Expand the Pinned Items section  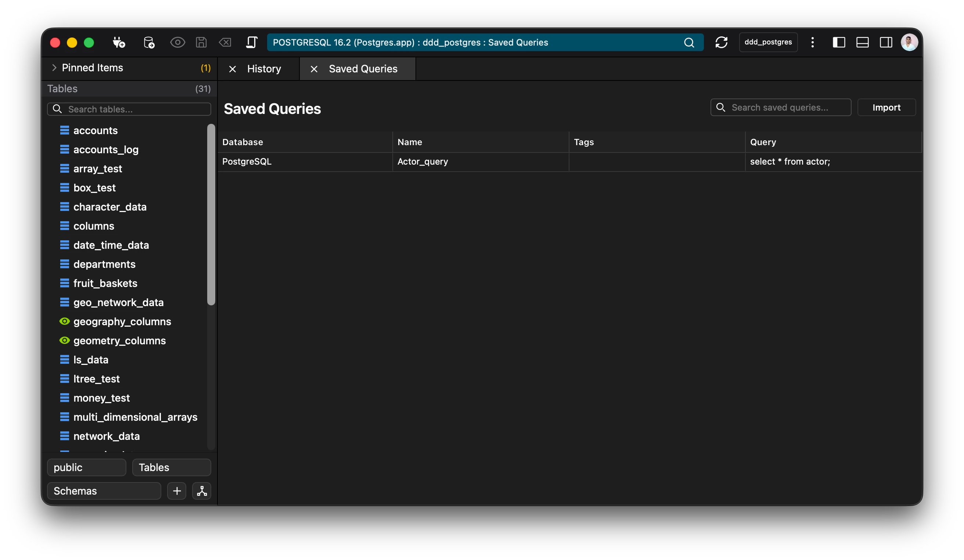click(x=54, y=68)
